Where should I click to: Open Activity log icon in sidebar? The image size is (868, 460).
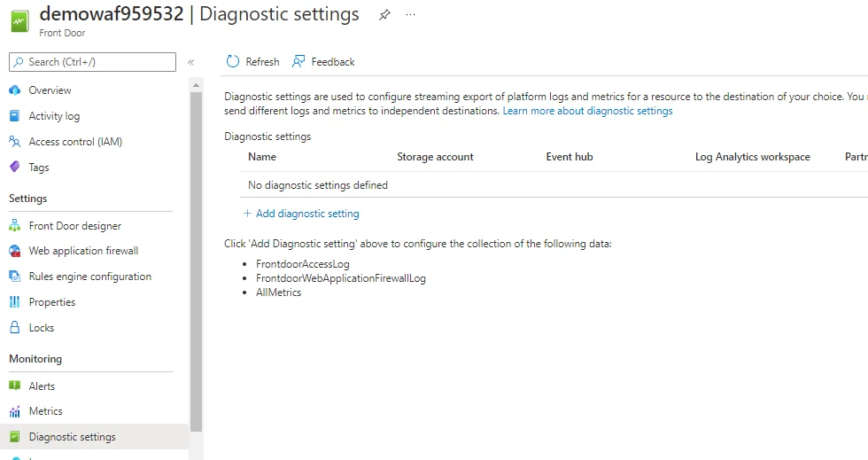[14, 116]
